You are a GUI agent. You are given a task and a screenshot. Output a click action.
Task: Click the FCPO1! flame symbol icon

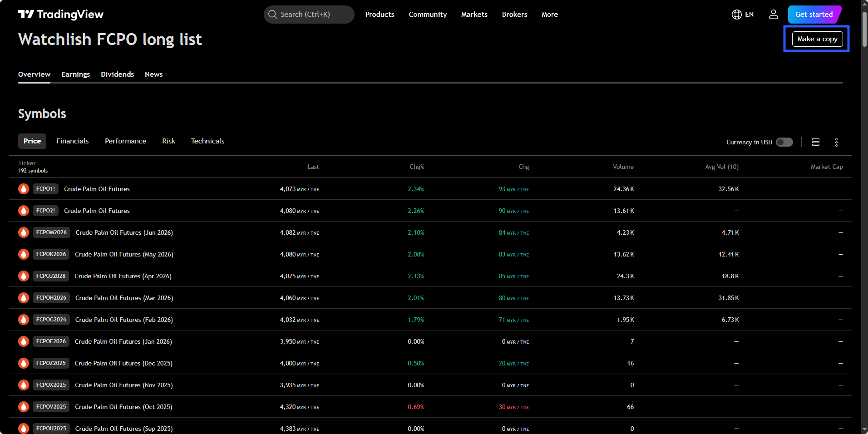point(24,189)
